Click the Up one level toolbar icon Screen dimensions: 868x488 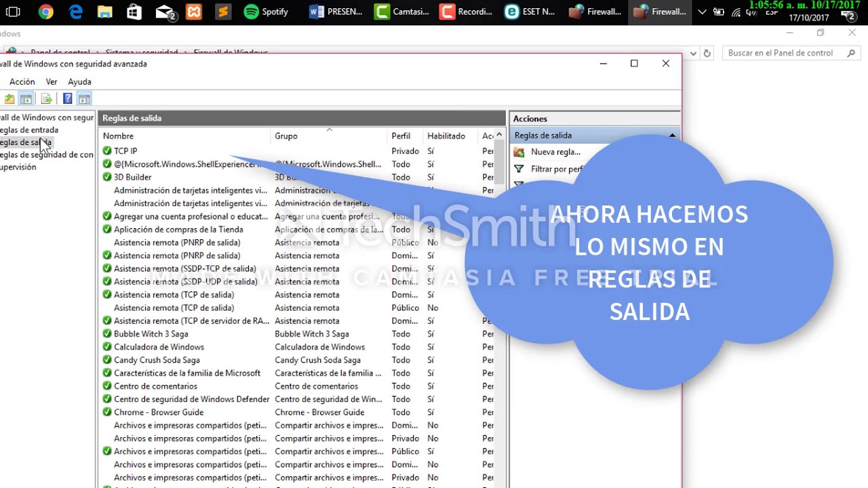click(9, 99)
